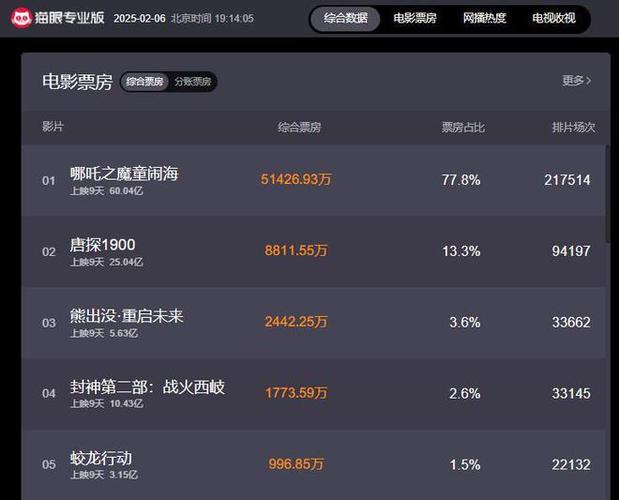Viewport: 619px width, 500px height.
Task: Switch to the 综合数据 tab
Action: (x=345, y=18)
